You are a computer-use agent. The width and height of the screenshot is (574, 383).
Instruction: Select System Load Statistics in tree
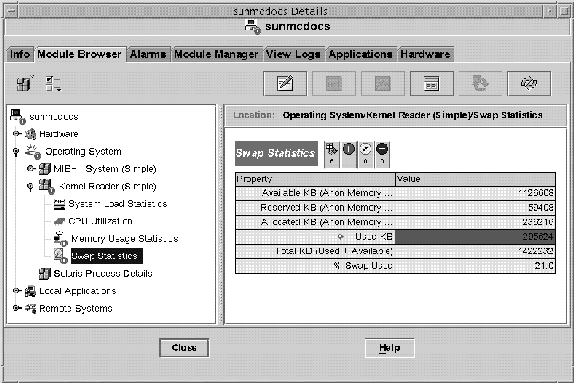tap(118, 204)
